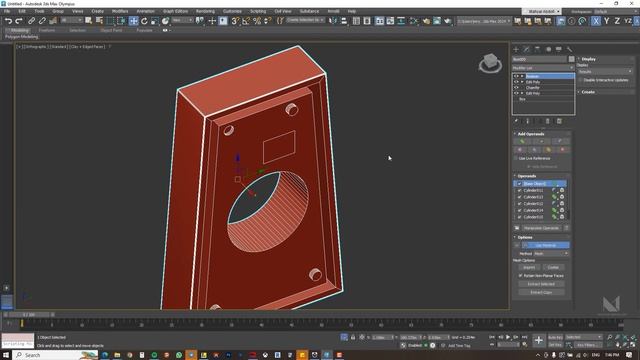Restrict to Y axis constraint
Screen dimensions: 640x360
click(x=607, y=21)
